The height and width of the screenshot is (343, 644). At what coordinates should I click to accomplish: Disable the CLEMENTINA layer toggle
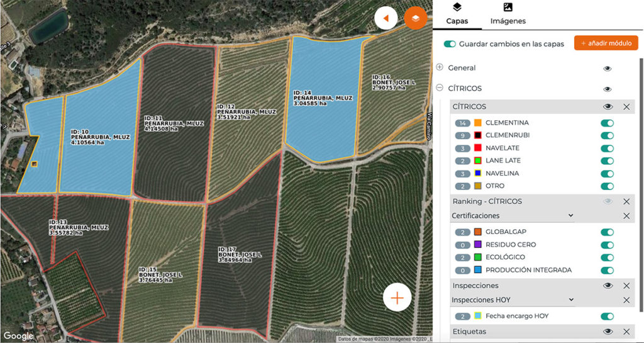click(x=607, y=123)
